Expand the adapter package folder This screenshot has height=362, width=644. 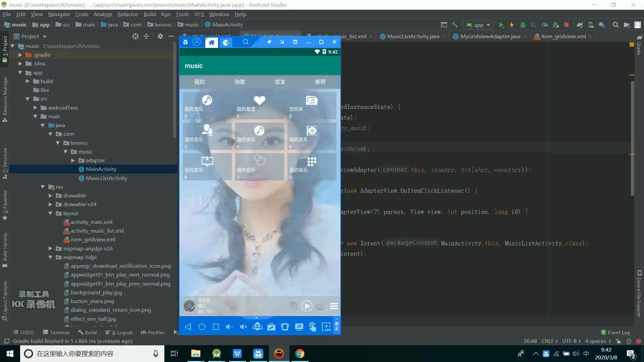click(x=73, y=161)
